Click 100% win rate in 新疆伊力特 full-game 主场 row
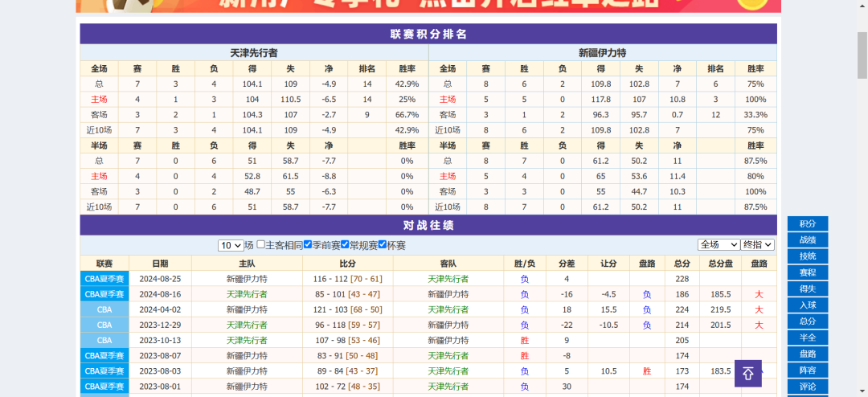 755,99
